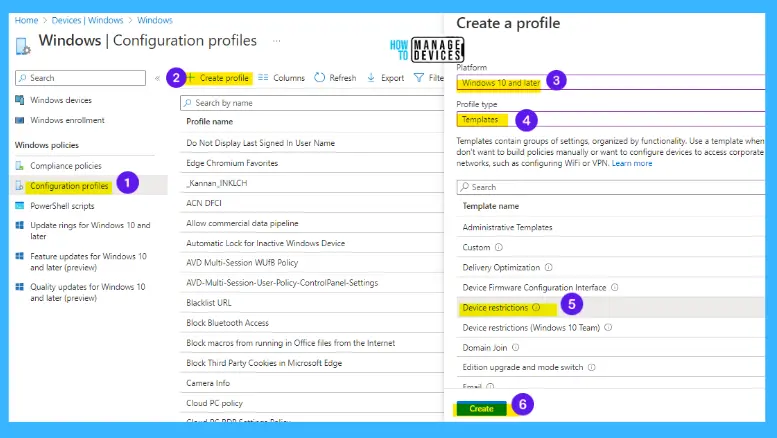Click the Columns icon
The image size is (777, 438).
click(263, 77)
